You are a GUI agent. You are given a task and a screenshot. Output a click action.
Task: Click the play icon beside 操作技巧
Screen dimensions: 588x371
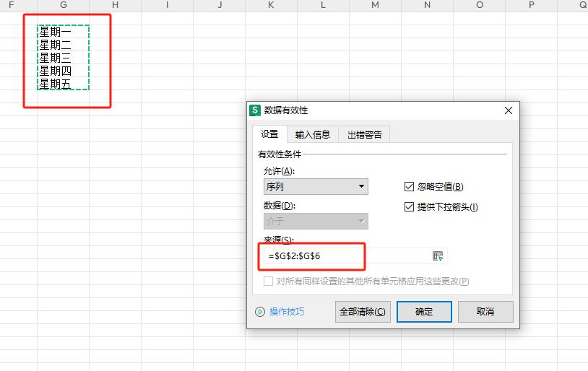click(x=260, y=312)
